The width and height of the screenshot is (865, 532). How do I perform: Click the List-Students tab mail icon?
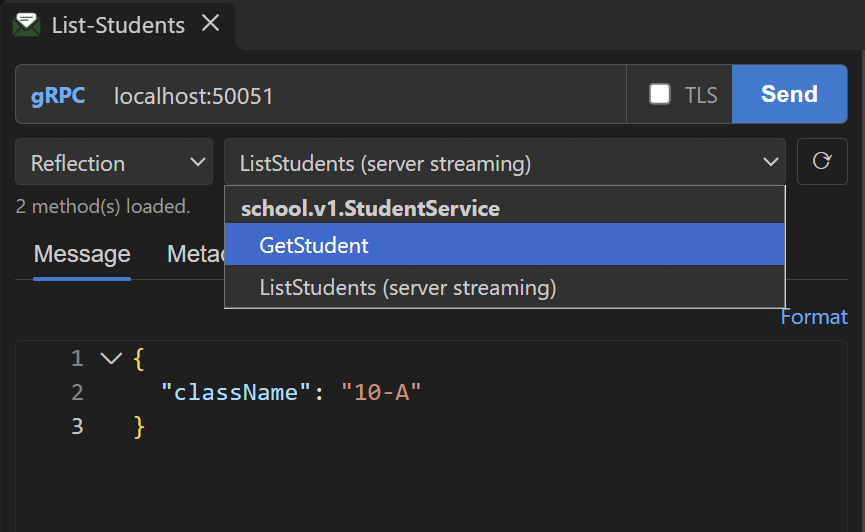click(x=26, y=25)
